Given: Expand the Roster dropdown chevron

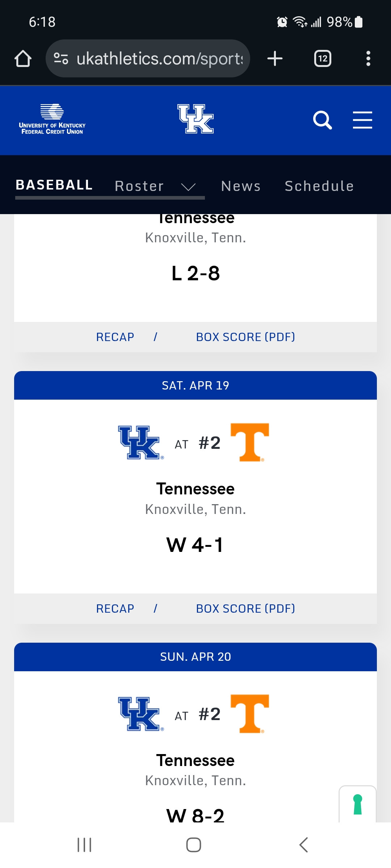Looking at the screenshot, I should tap(188, 187).
